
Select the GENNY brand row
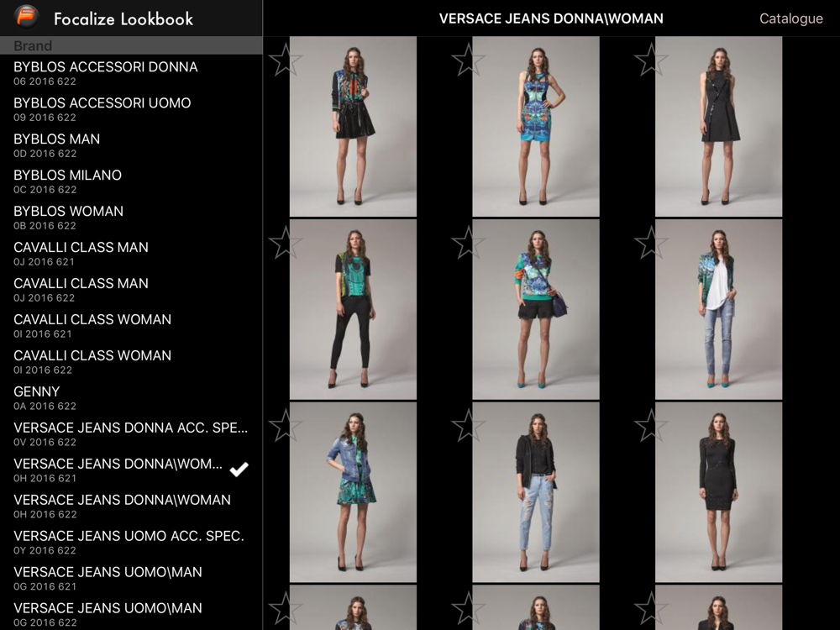[131, 397]
